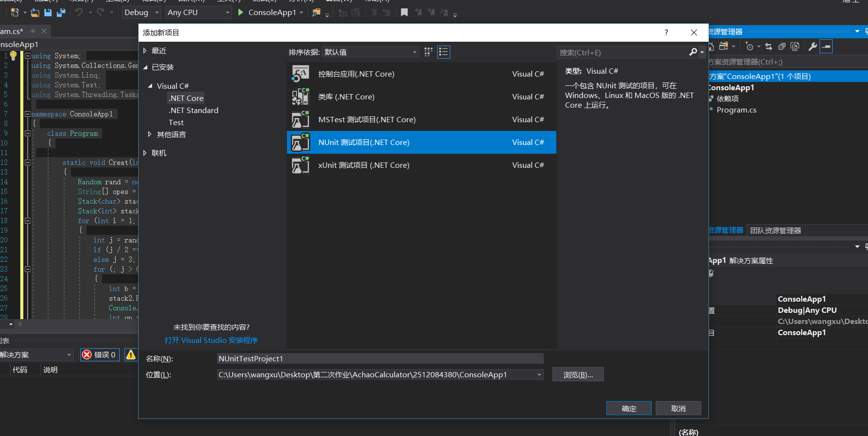Viewport: 868px width, 436px height.
Task: Click the Undo arrow icon
Action: coord(79,12)
